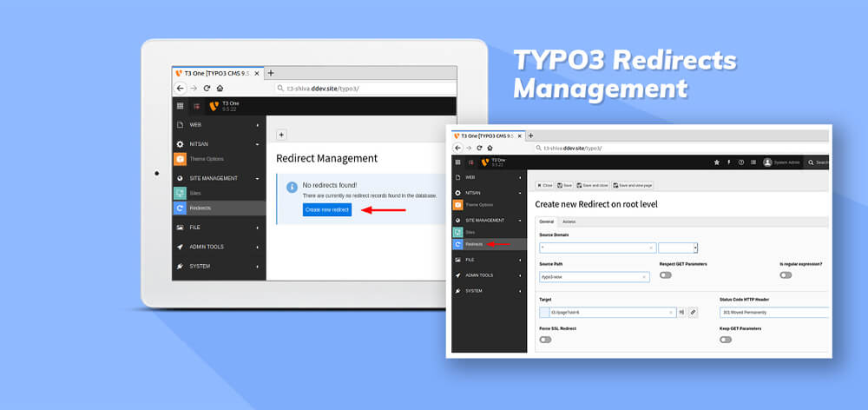
Task: Click address bar in tablet window browser
Action: [x=365, y=88]
